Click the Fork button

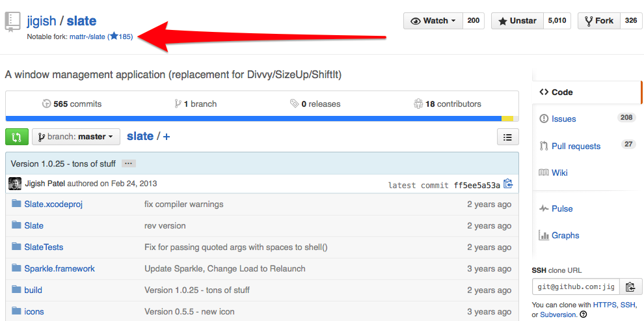point(599,21)
